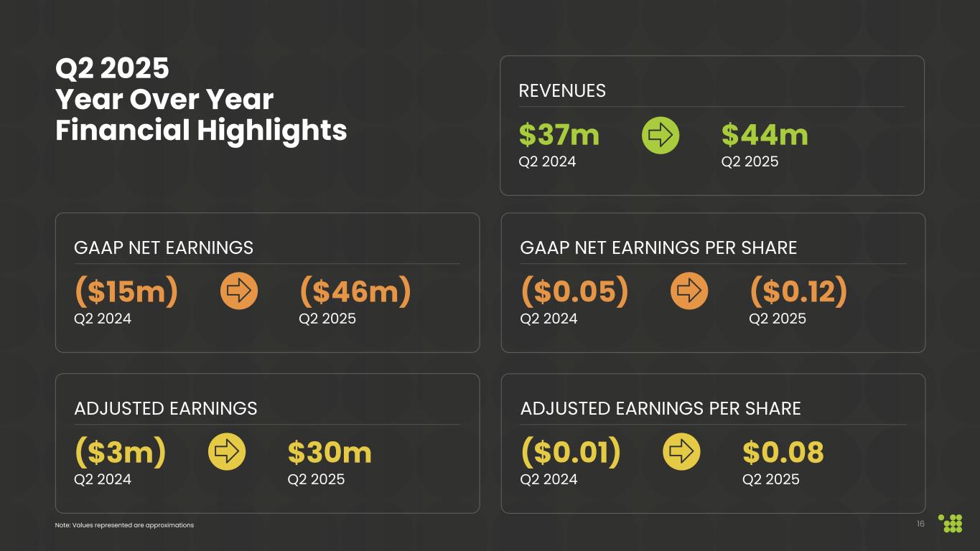Image resolution: width=980 pixels, height=551 pixels.
Task: Click the GAAP NET EARNINGS PER SHARE heading
Action: click(658, 248)
